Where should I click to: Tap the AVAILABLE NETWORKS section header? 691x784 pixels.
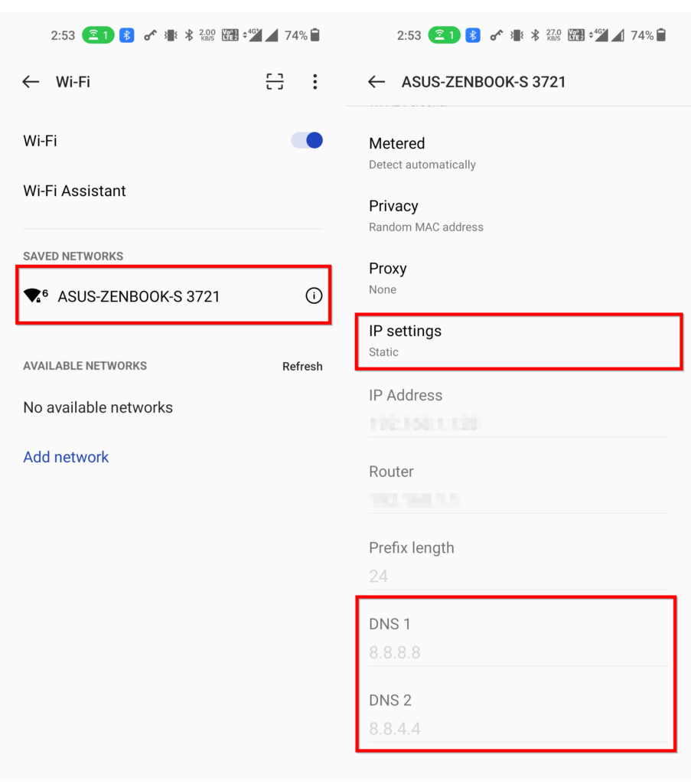click(85, 366)
